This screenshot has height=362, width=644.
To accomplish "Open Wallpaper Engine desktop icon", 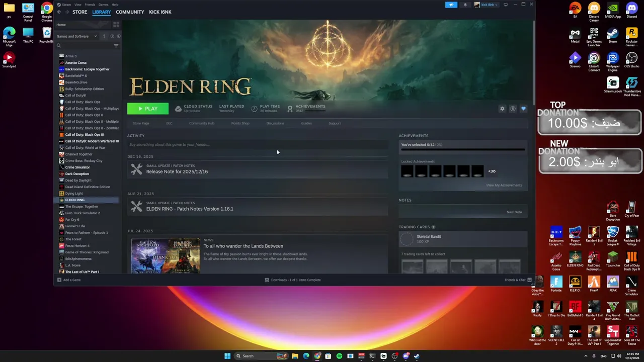I will (613, 61).
